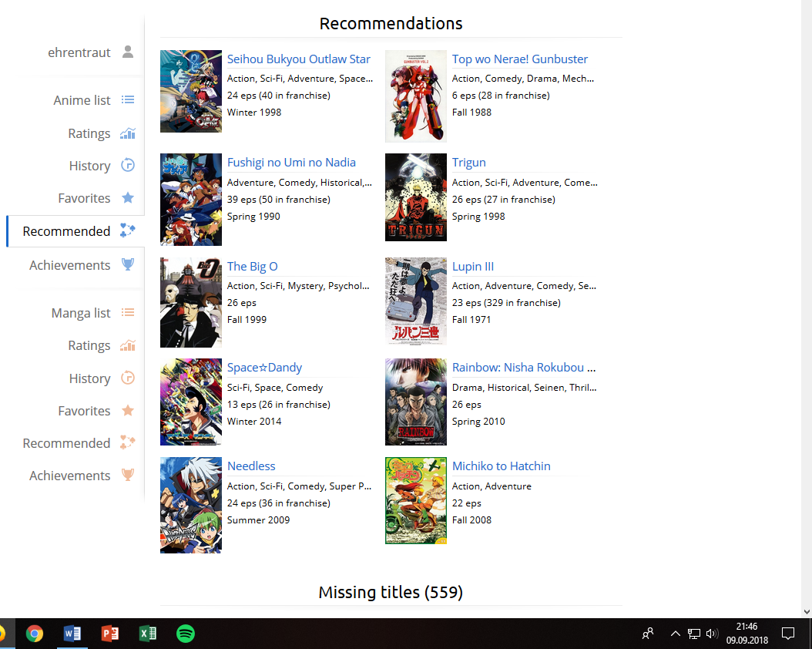Screen dimensions: 812x649
Task: Click the 'Sci-Fi, Space, Comedy' genres text
Action: click(275, 388)
